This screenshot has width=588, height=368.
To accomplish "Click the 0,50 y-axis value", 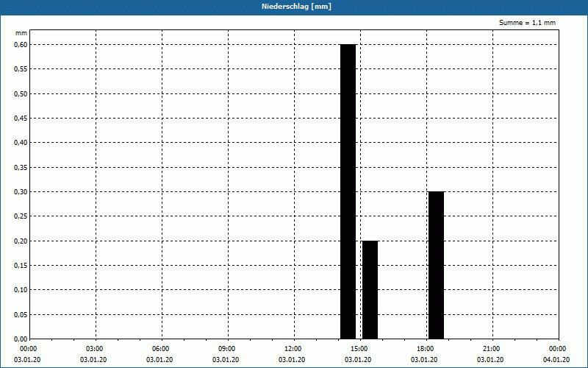I will click(21, 94).
